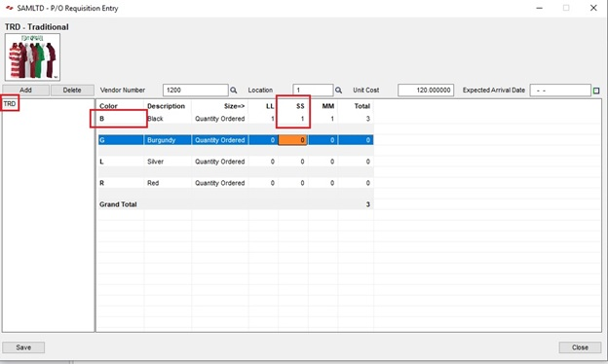Minimize the P/O Requisition Entry window
Screen dimensions: 608x364
click(540, 8)
